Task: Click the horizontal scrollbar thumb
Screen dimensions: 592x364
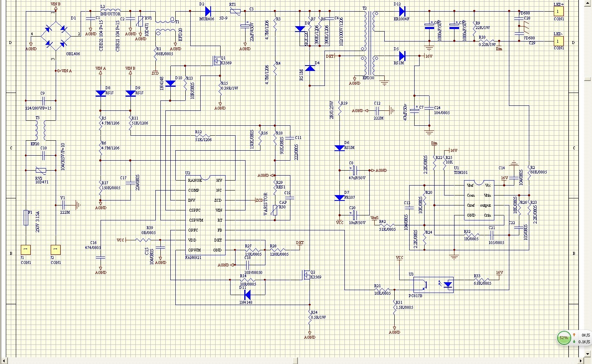Action: coord(296,360)
